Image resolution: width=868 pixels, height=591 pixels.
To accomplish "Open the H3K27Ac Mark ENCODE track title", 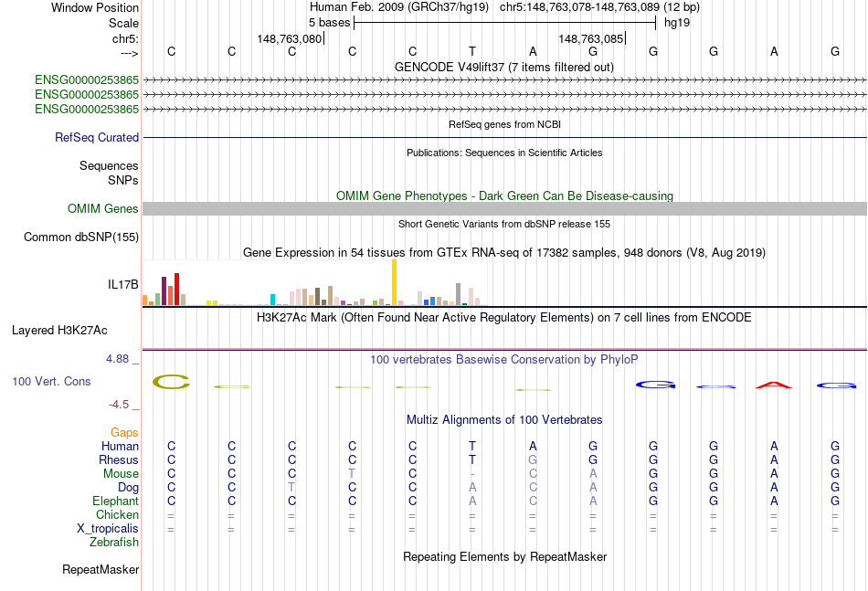I will pyautogui.click(x=504, y=318).
